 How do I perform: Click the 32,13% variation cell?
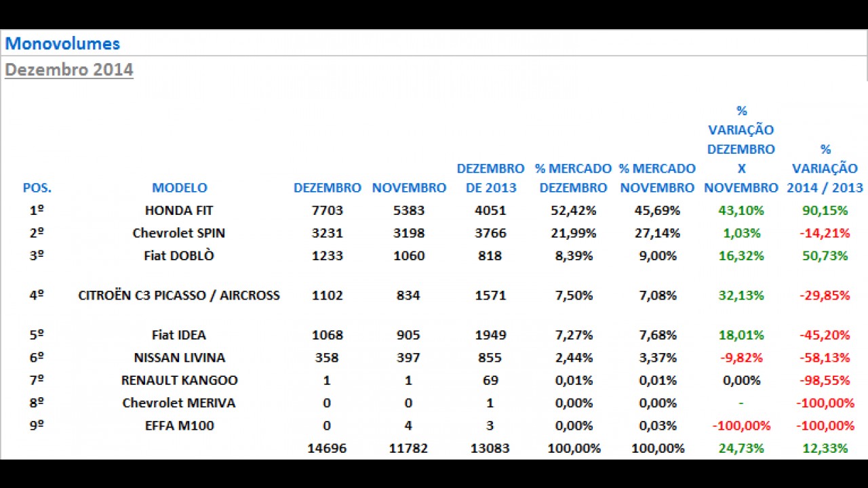[x=741, y=296]
